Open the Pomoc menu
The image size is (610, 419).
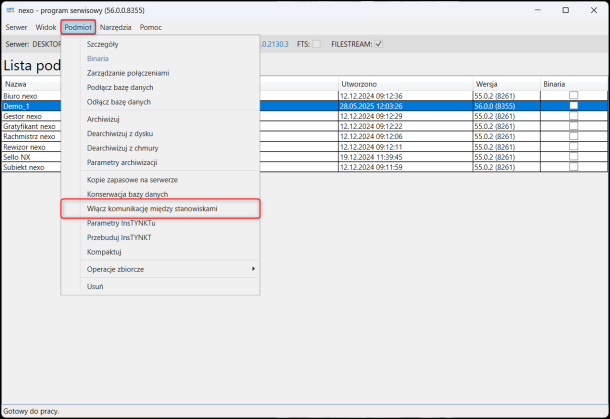click(151, 27)
